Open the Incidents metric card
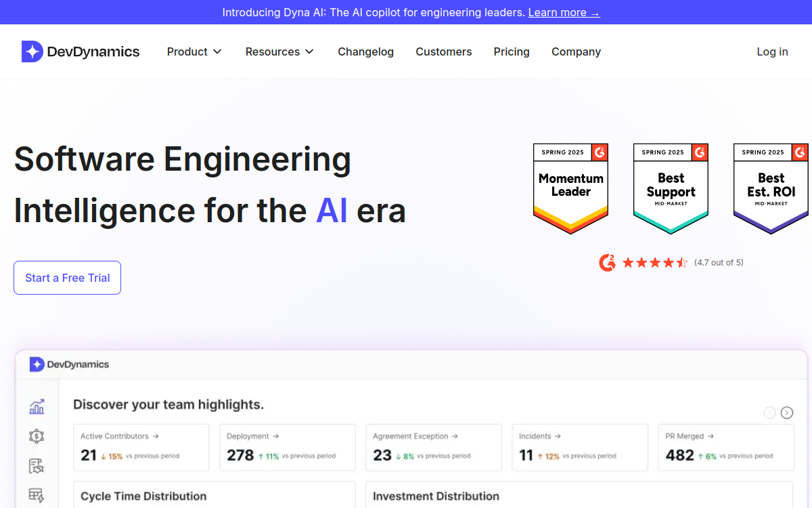The height and width of the screenshot is (508, 812). 580,448
